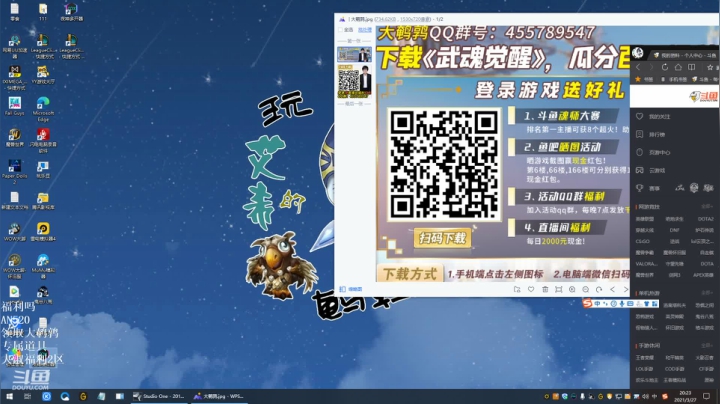The image size is (720, 404).
Task: Expand 全部 next to 网游竞技 section
Action: (707, 207)
